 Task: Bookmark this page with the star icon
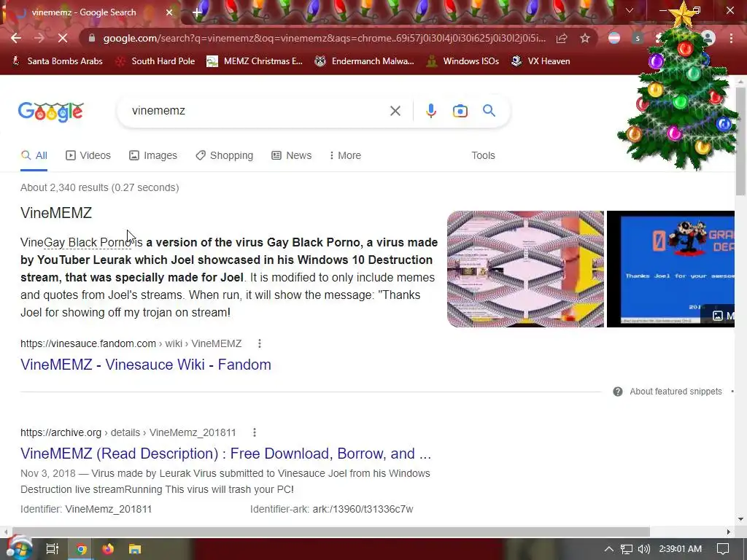point(585,38)
